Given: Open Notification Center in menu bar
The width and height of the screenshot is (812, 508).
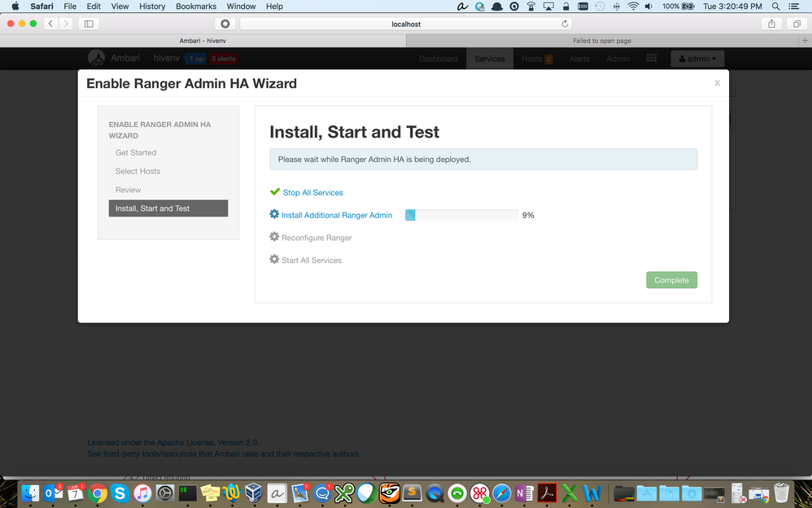Looking at the screenshot, I should (x=793, y=7).
